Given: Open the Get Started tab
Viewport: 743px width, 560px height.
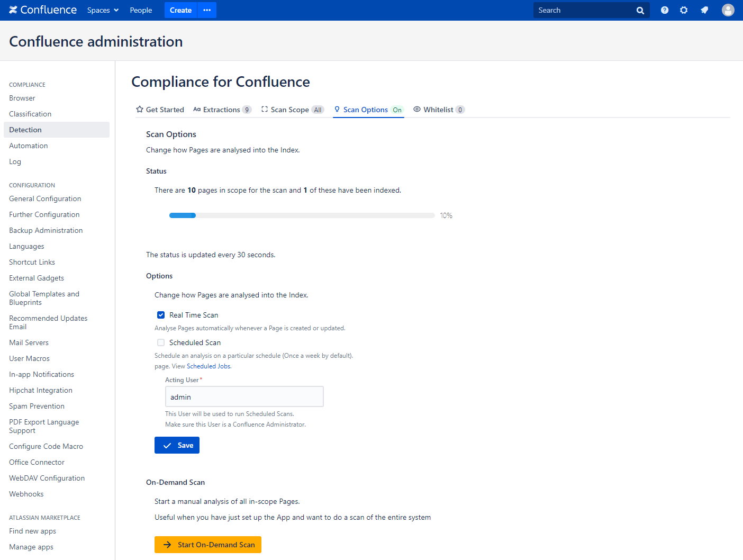Looking at the screenshot, I should [160, 110].
